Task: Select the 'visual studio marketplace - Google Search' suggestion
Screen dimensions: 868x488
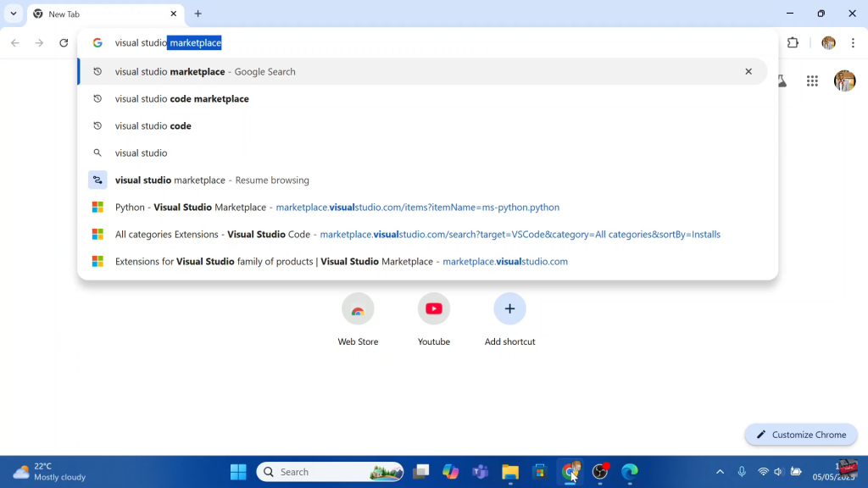Action: 422,71
